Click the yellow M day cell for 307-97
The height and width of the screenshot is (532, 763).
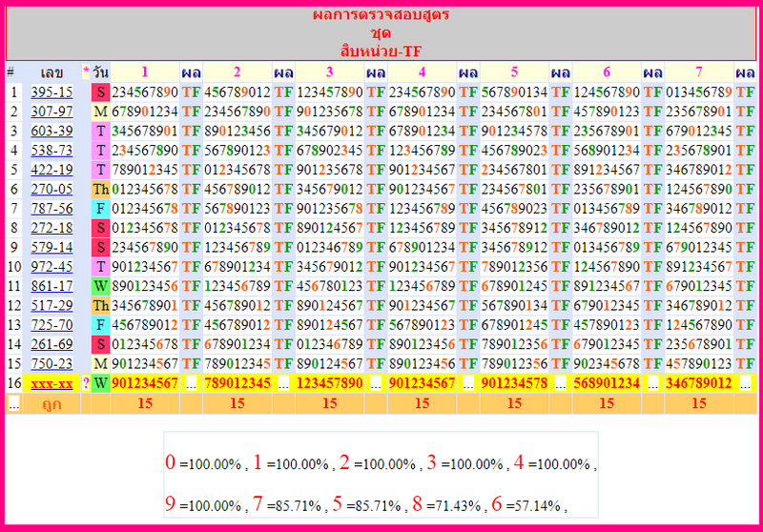(x=100, y=112)
